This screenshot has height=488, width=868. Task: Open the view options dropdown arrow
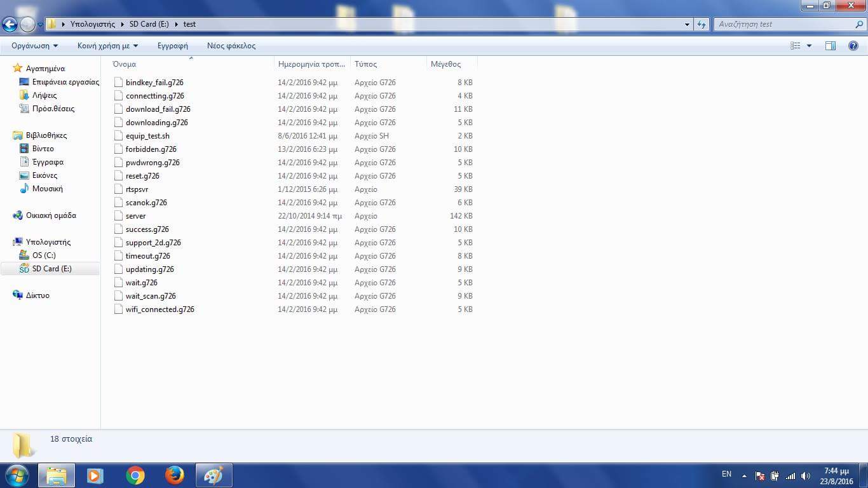[x=809, y=46]
